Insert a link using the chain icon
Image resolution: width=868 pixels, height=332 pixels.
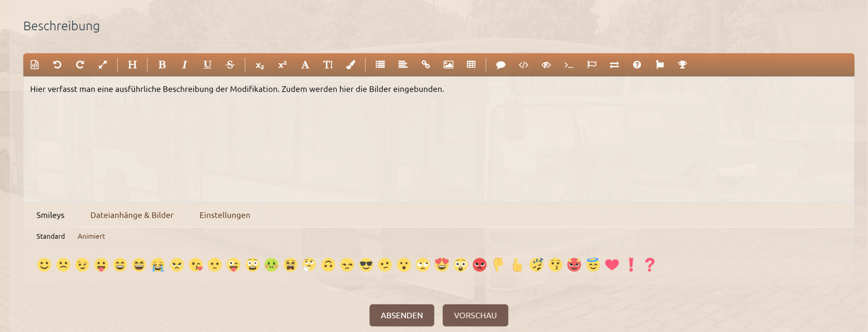425,65
